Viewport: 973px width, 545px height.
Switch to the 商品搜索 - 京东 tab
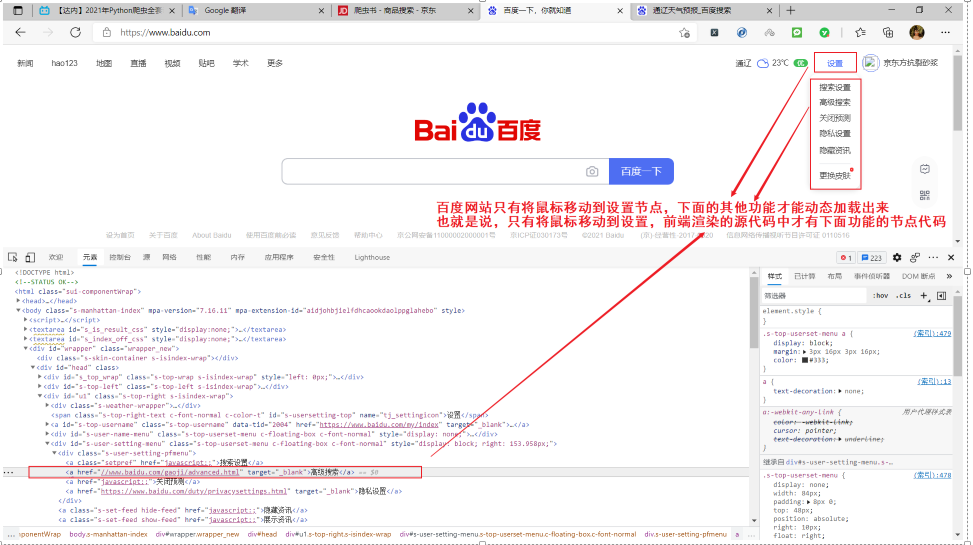pos(405,11)
